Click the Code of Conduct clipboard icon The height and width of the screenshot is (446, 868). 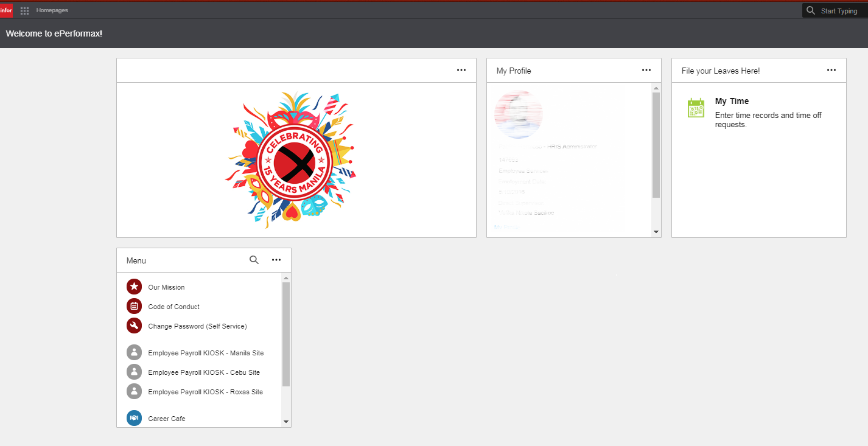point(134,306)
